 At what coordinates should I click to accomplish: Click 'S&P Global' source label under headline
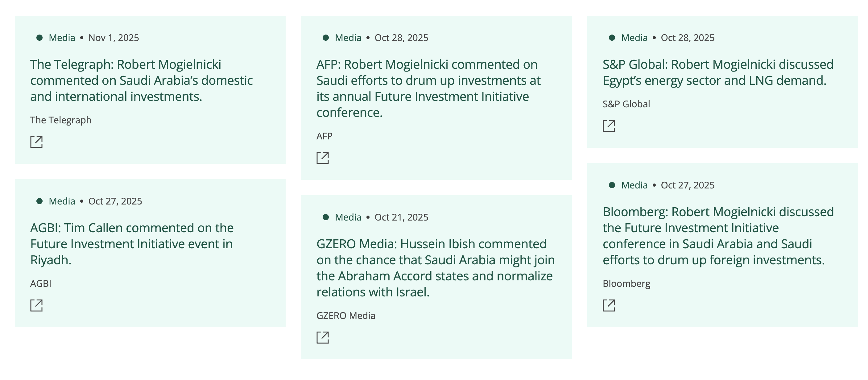click(x=626, y=104)
